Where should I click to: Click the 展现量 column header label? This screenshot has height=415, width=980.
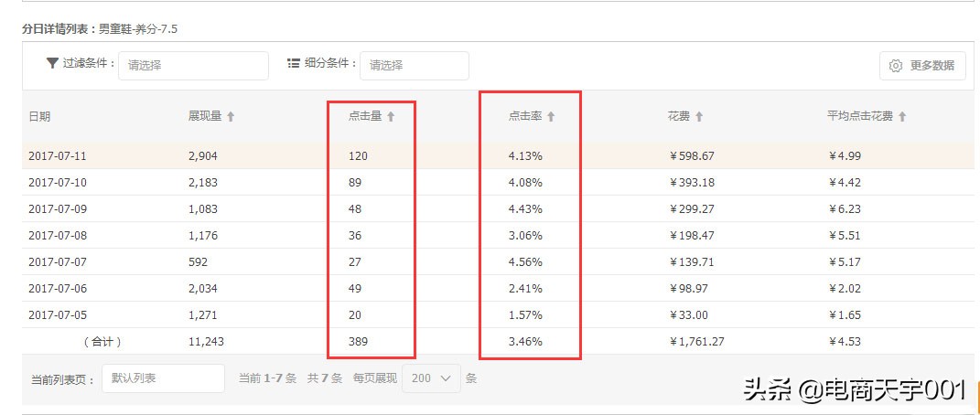205,116
